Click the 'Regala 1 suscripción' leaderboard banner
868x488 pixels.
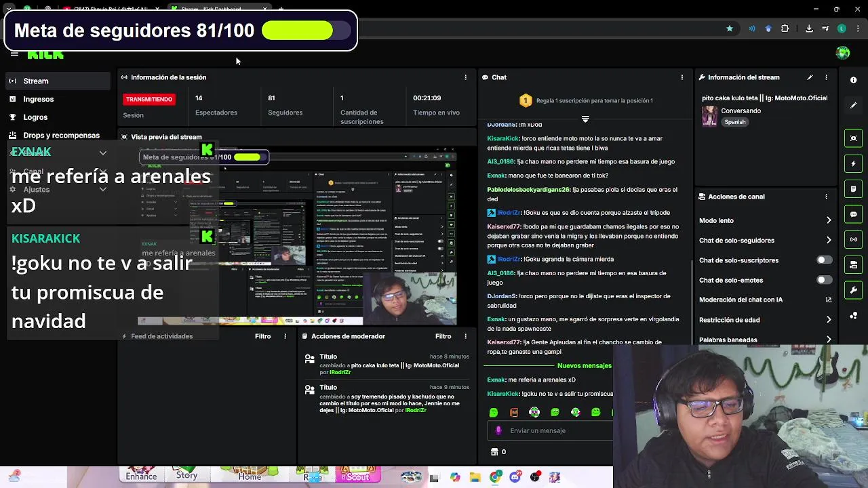(585, 100)
